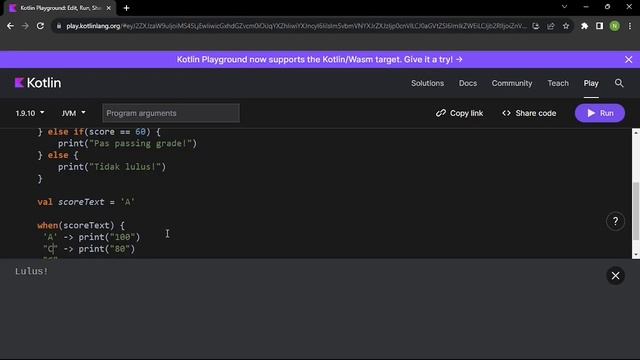Click Copy link button
Image resolution: width=640 pixels, height=360 pixels.
tap(459, 113)
